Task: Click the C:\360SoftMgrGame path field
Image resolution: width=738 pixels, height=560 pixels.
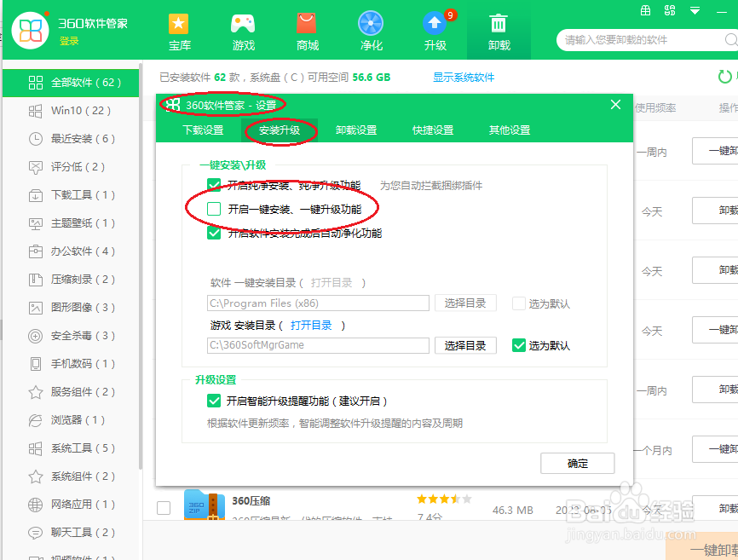Action: tap(318, 345)
